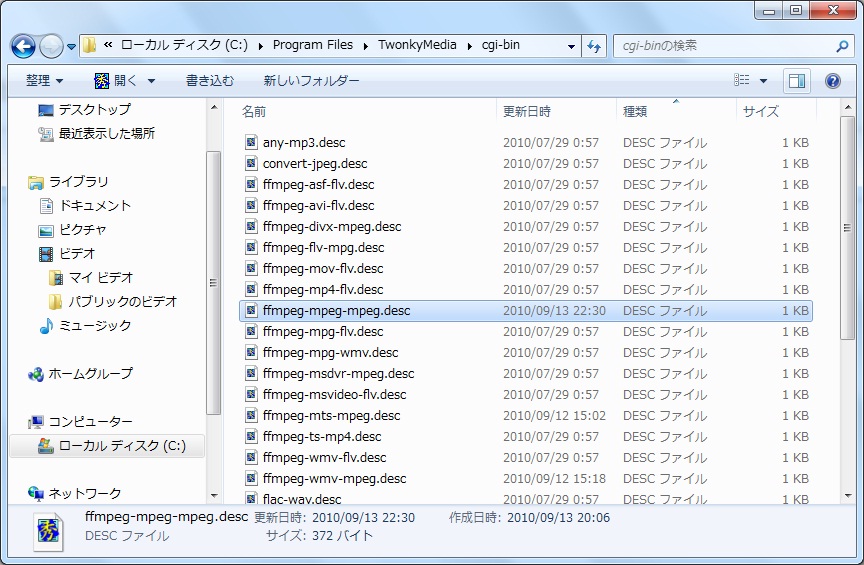This screenshot has height=565, width=864.
Task: Expand the 開く dropdown arrow
Action: coord(152,81)
